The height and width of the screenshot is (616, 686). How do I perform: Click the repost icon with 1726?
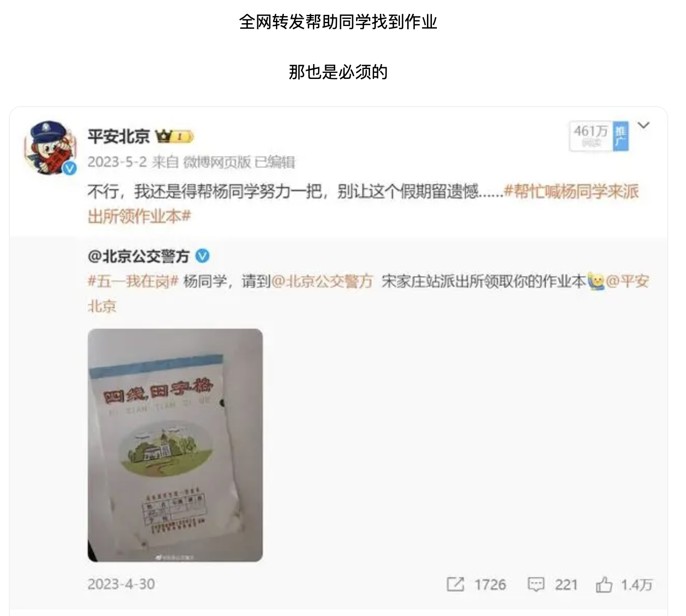(x=455, y=585)
